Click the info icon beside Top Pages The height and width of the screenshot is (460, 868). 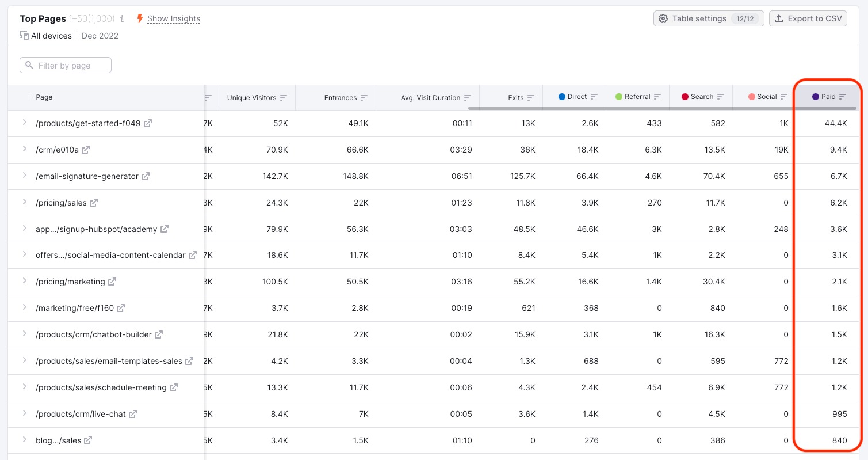pyautogui.click(x=122, y=19)
